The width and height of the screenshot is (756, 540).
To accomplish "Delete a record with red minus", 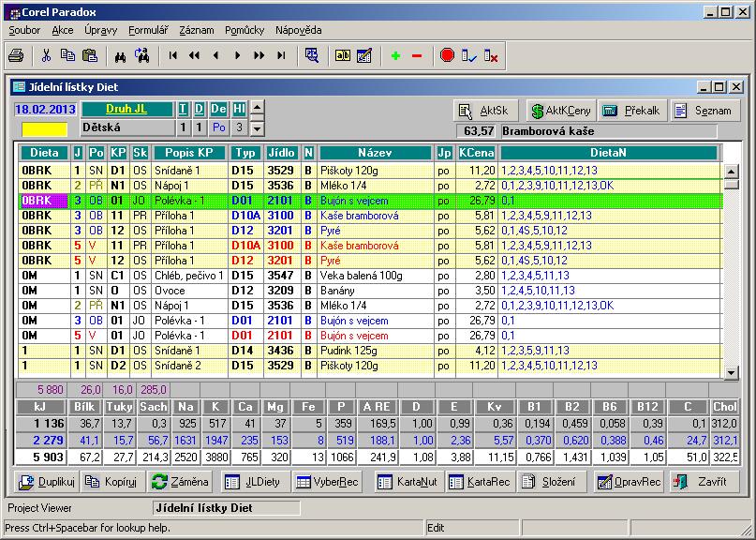I will [x=417, y=56].
